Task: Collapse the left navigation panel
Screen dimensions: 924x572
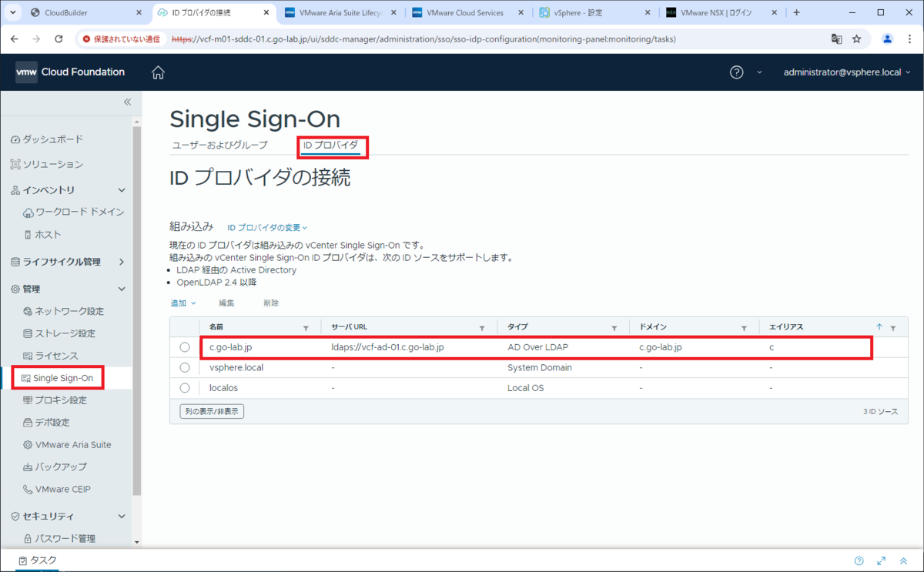Action: tap(127, 102)
